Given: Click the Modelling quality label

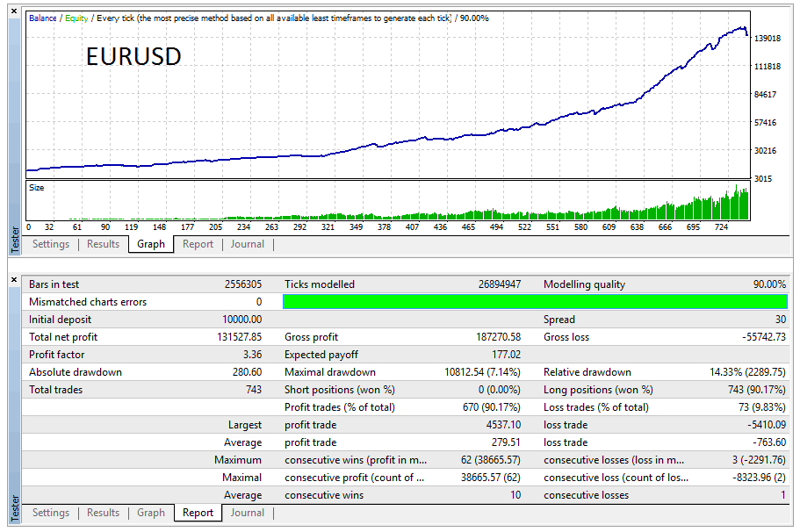Looking at the screenshot, I should click(584, 284).
